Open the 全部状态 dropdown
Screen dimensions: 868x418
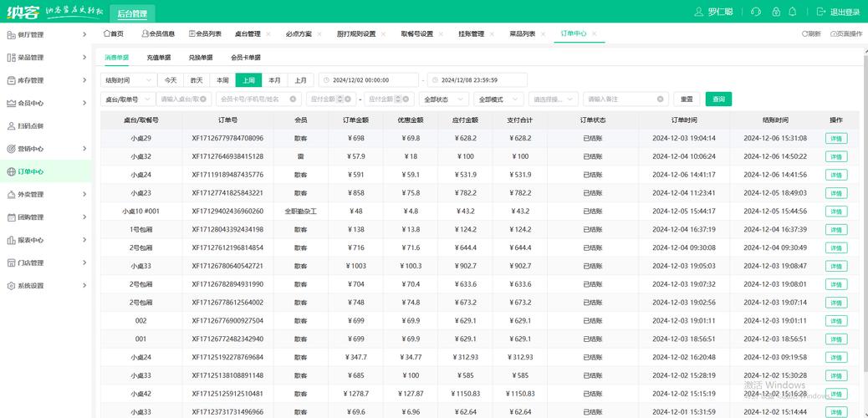[x=445, y=99]
